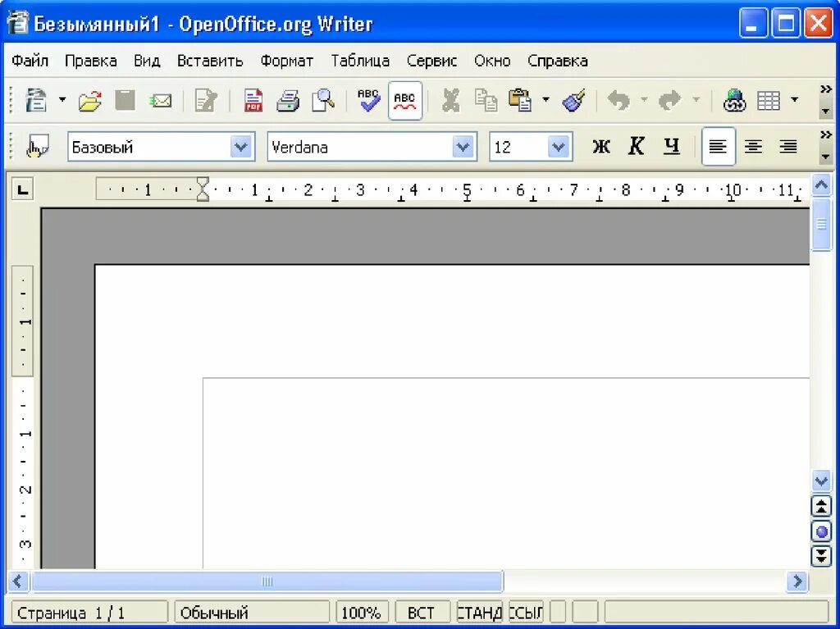Open the Файл menu
The height and width of the screenshot is (629, 840).
pos(30,61)
